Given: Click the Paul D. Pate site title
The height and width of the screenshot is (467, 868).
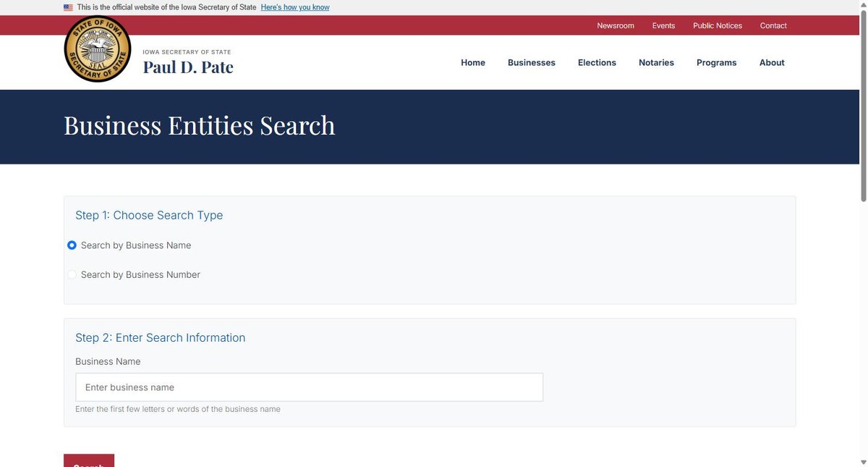Looking at the screenshot, I should 188,67.
